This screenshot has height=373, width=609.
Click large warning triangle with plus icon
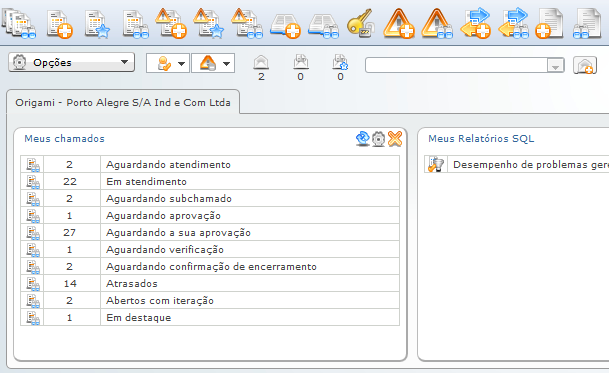[x=399, y=23]
